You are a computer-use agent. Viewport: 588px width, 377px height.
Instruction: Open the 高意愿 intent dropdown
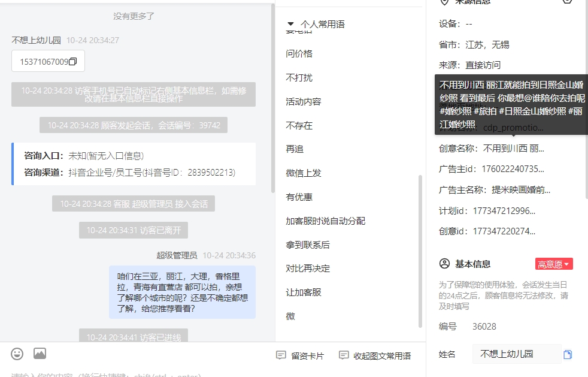(554, 264)
